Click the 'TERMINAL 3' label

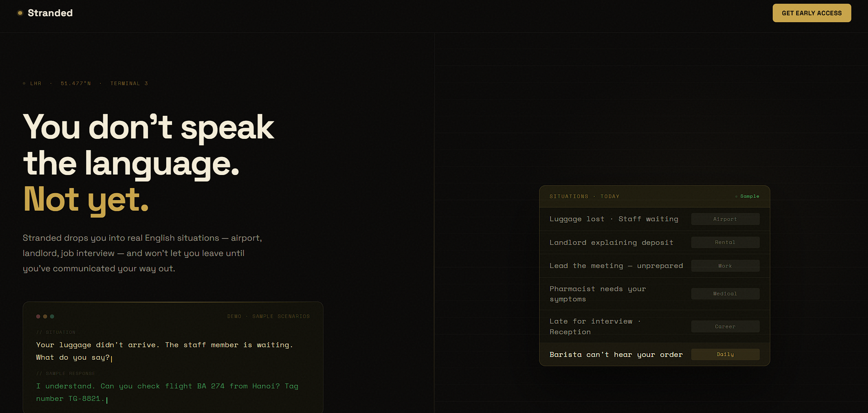click(129, 83)
